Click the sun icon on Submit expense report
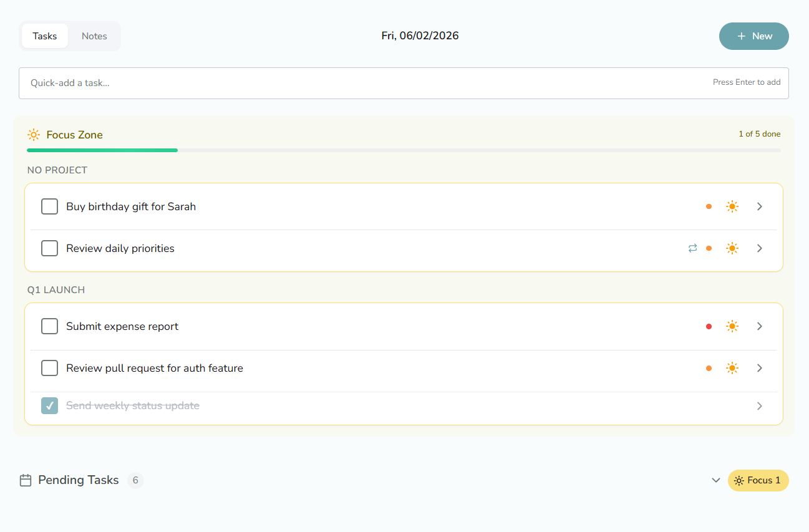The width and height of the screenshot is (809, 532). (732, 326)
